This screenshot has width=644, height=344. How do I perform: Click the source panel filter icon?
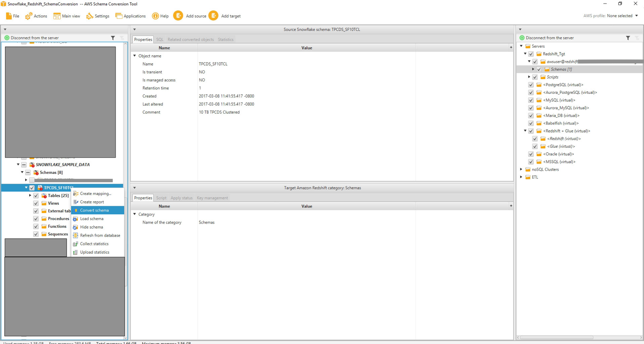pyautogui.click(x=113, y=38)
